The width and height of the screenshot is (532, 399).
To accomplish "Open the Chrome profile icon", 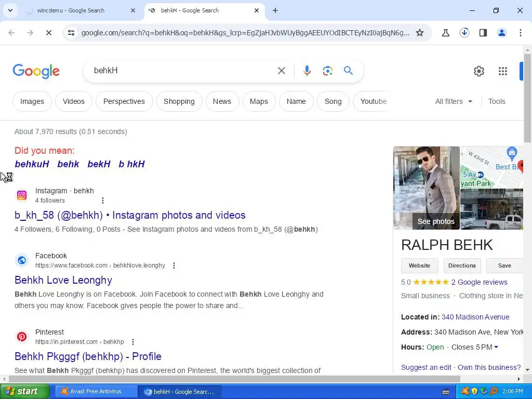I will [x=502, y=33].
